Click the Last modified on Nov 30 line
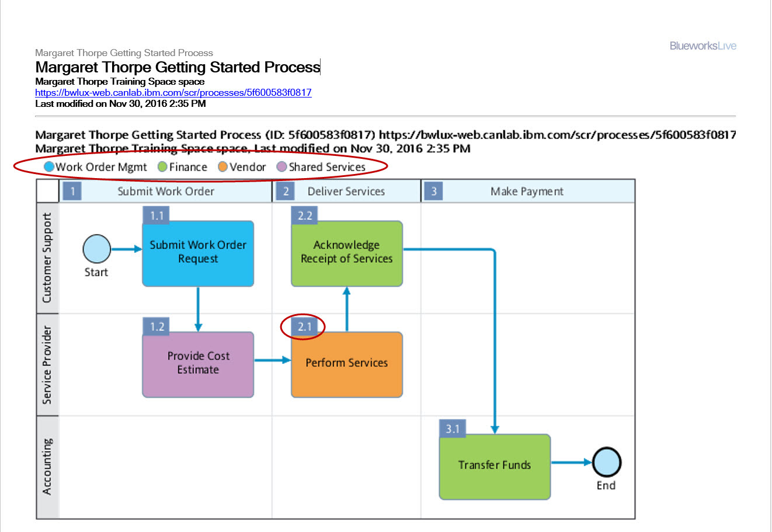Screen dimensions: 772x532 pyautogui.click(x=120, y=103)
